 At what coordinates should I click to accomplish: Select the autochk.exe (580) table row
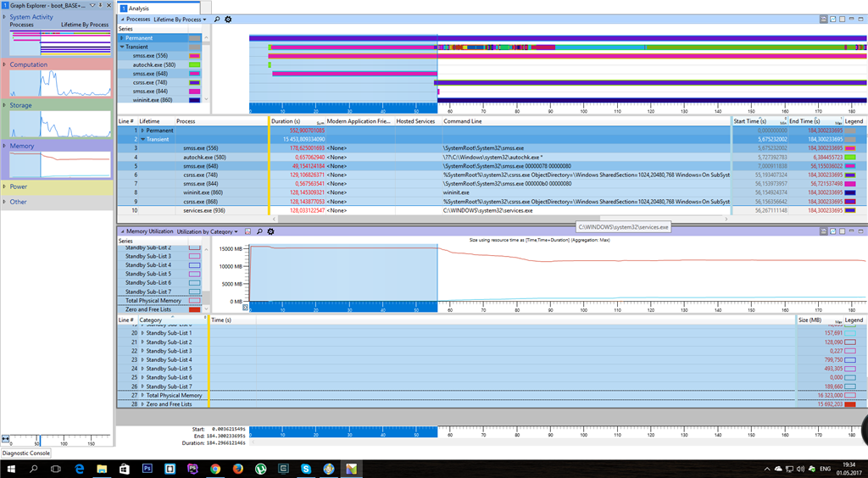coord(491,157)
